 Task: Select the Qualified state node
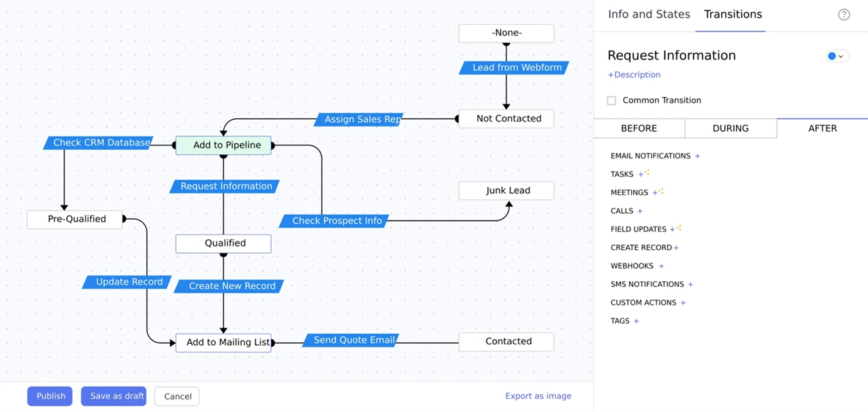(223, 244)
